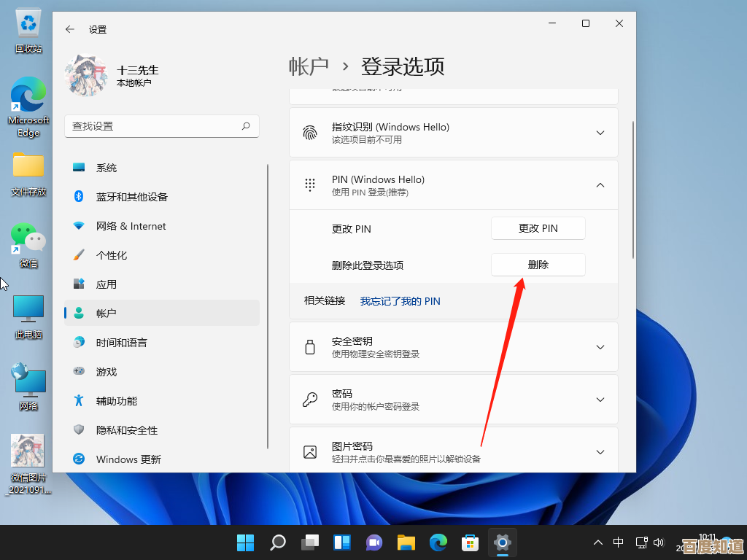Expand the fingerprint recognition option

(x=600, y=133)
